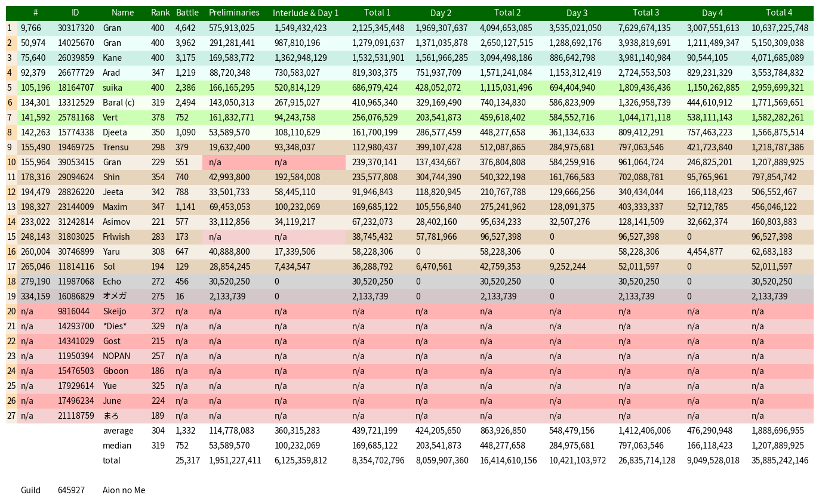Click the "Name" column header
This screenshot has width=819, height=504.
tap(123, 13)
